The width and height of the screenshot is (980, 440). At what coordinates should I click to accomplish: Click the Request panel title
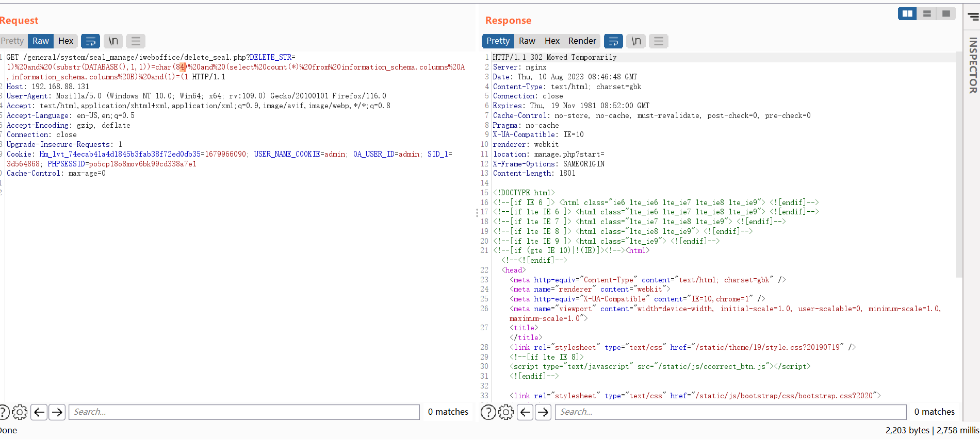19,20
